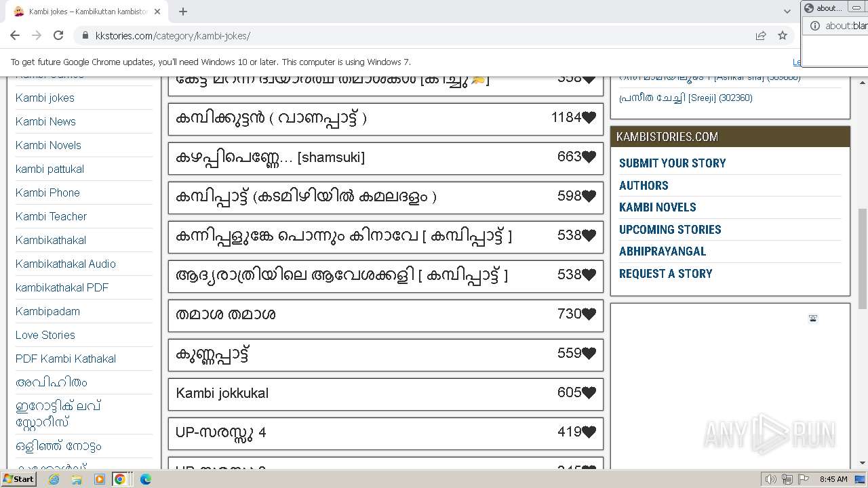Open a new tab with plus icon

(x=183, y=12)
